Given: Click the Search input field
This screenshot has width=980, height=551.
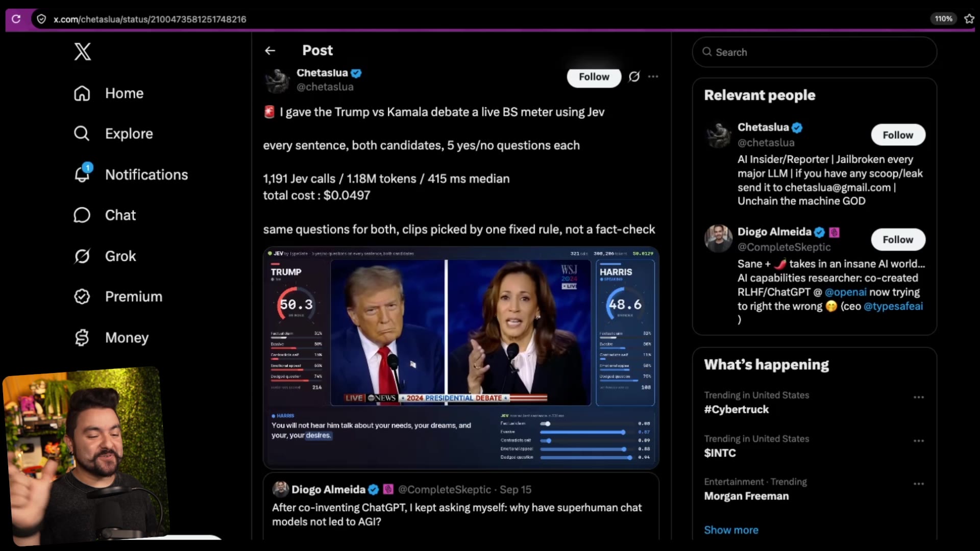Looking at the screenshot, I should (814, 52).
